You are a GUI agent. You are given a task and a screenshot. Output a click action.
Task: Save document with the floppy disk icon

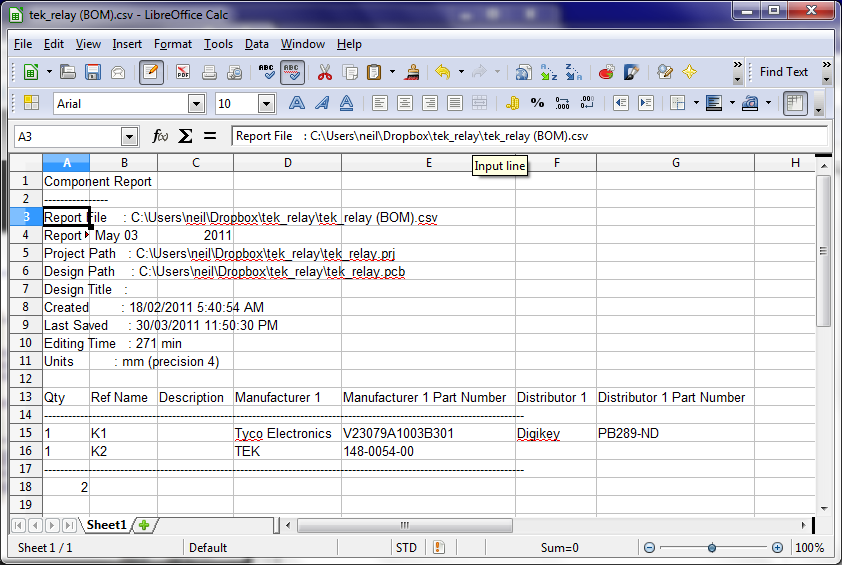coord(93,72)
